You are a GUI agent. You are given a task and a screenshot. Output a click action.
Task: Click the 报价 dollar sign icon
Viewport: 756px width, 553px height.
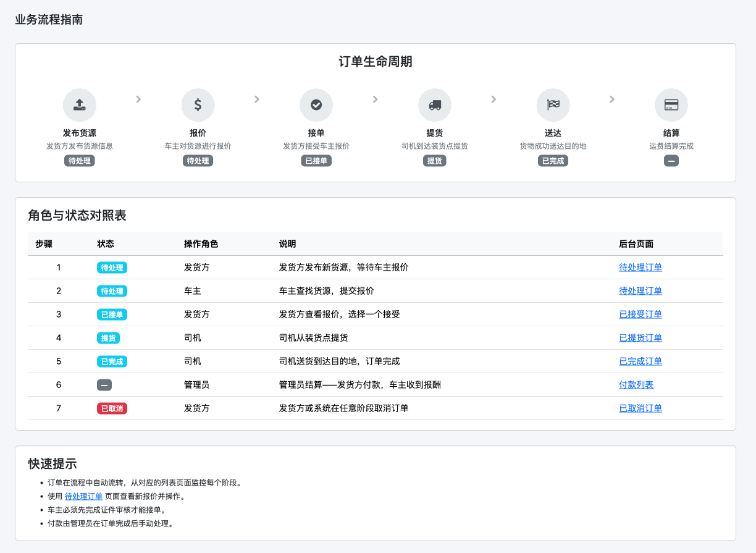pyautogui.click(x=198, y=105)
